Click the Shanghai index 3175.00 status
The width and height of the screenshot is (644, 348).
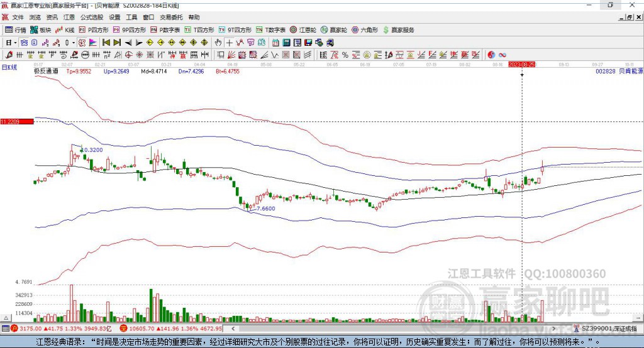(61, 329)
